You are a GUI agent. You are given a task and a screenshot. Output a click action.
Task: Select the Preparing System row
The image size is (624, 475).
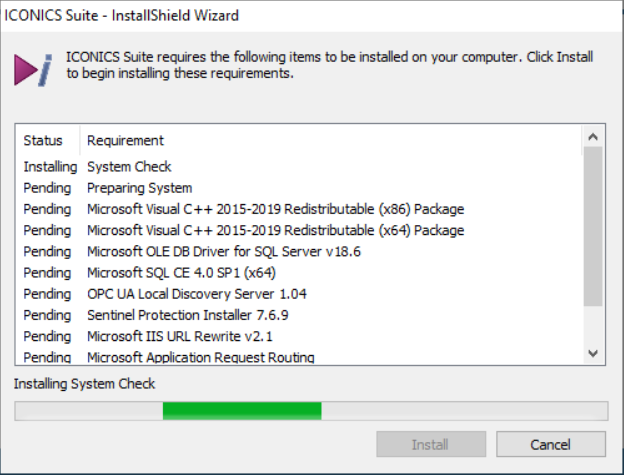click(x=298, y=188)
